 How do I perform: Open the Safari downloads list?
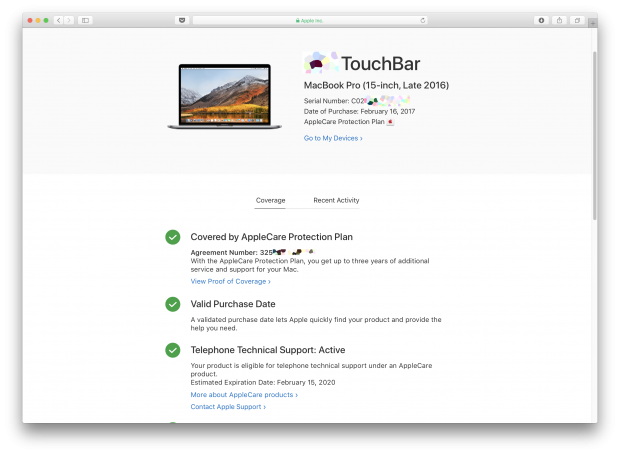coord(542,20)
